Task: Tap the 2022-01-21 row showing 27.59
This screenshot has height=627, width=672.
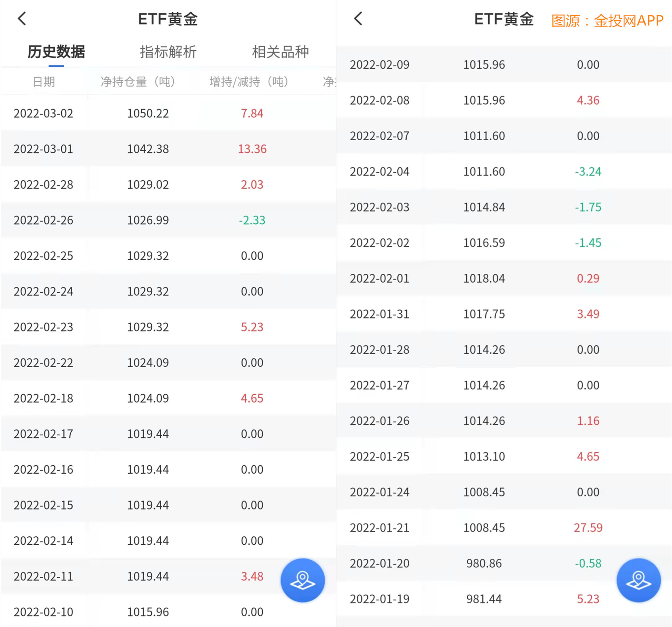Action: tap(484, 527)
